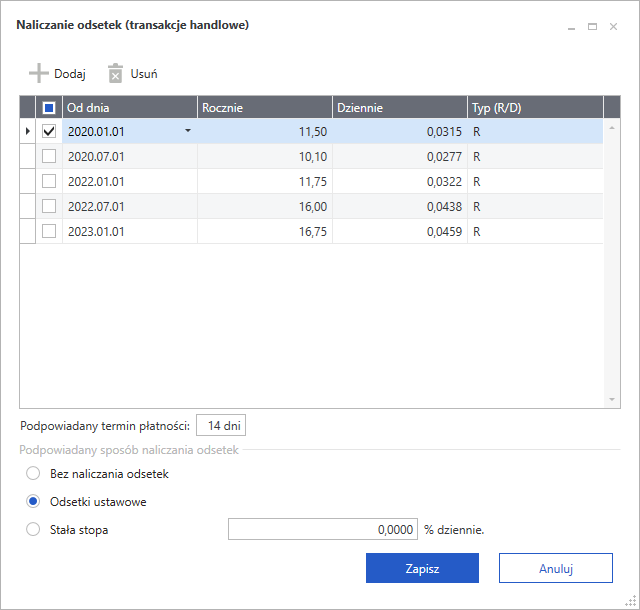Click the Anuluj button
The height and width of the screenshot is (610, 640).
(555, 568)
